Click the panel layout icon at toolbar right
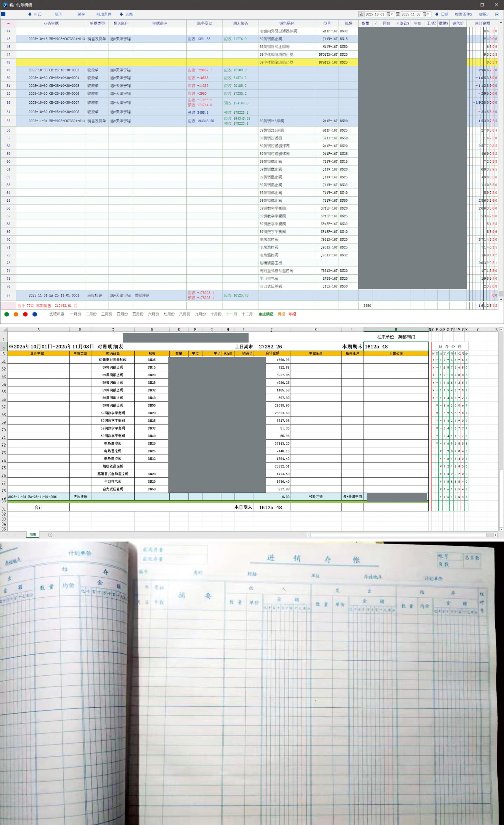This screenshot has height=825, width=504. [x=497, y=14]
